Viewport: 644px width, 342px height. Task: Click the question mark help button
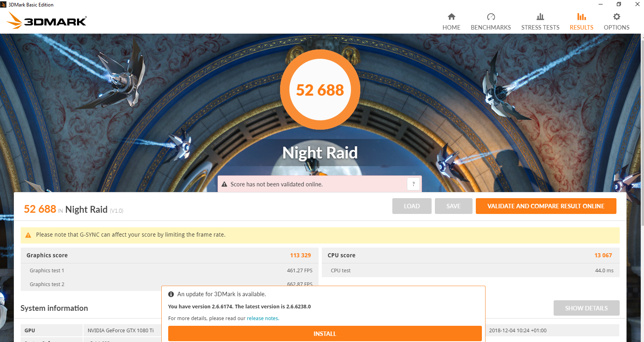pos(413,184)
